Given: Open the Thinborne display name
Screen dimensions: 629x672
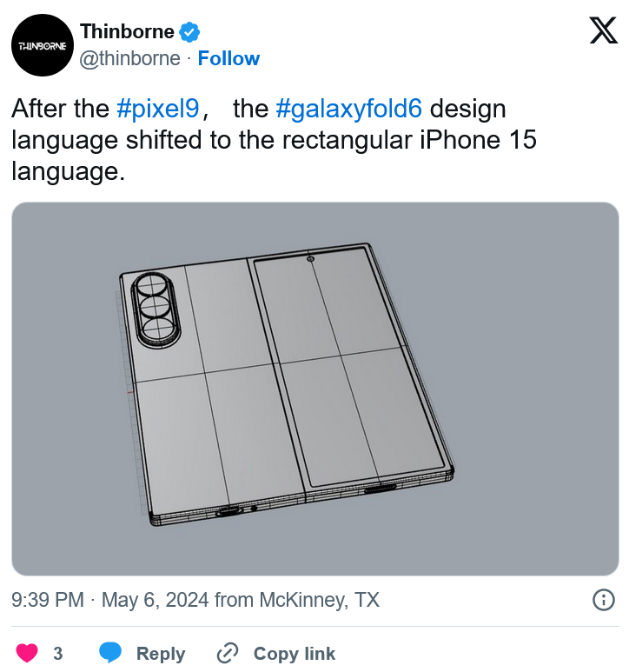Looking at the screenshot, I should (x=127, y=31).
